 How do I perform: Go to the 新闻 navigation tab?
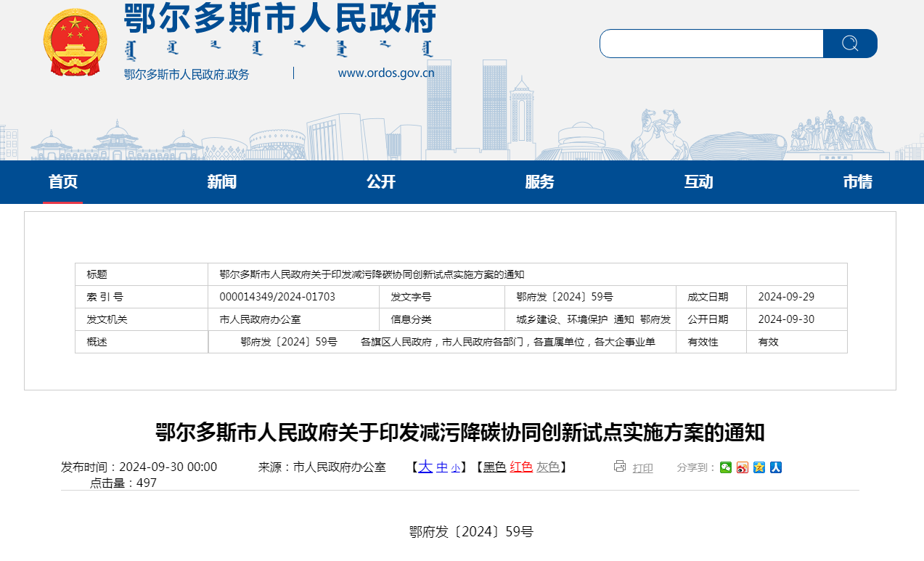[x=221, y=182]
